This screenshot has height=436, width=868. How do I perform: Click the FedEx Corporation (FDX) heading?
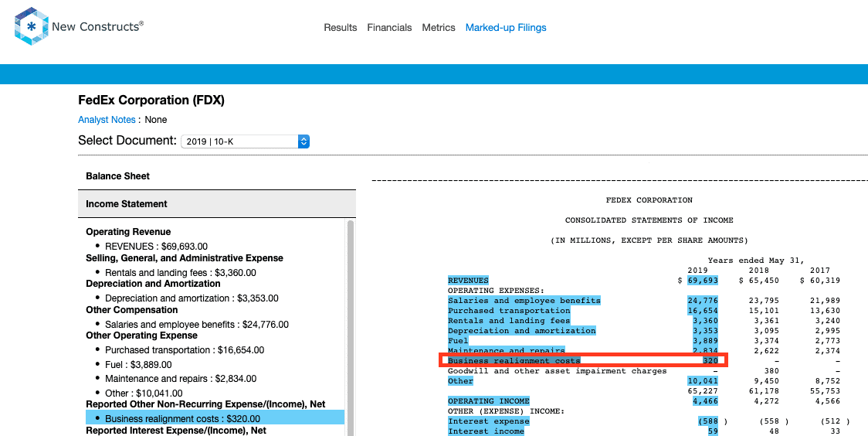(x=151, y=100)
